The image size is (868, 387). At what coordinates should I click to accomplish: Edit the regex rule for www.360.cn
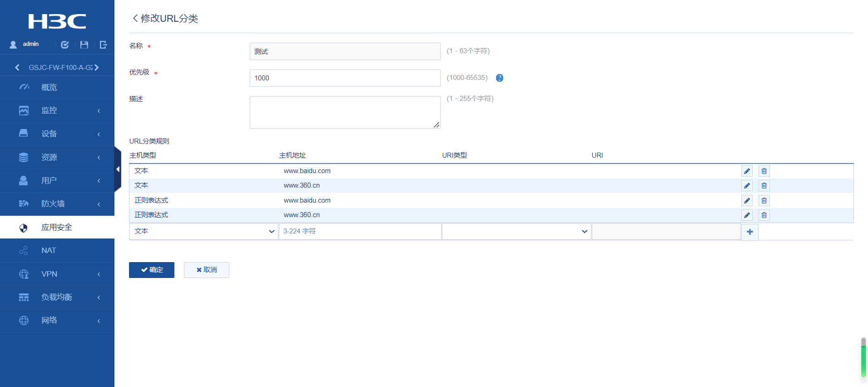coord(747,215)
